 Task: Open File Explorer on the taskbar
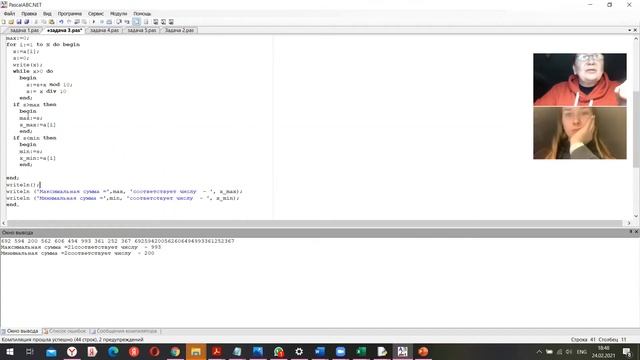coord(196,351)
